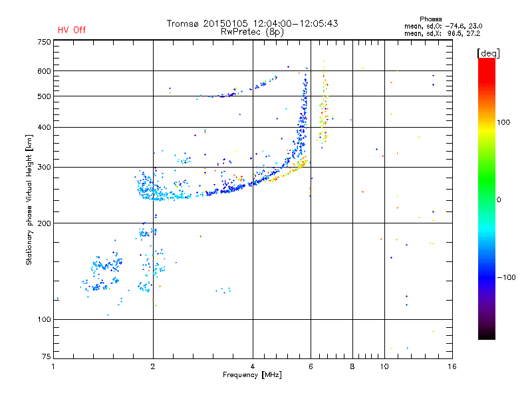Click the y-axis label "75"
This screenshot has height=399, width=532.
click(x=47, y=356)
